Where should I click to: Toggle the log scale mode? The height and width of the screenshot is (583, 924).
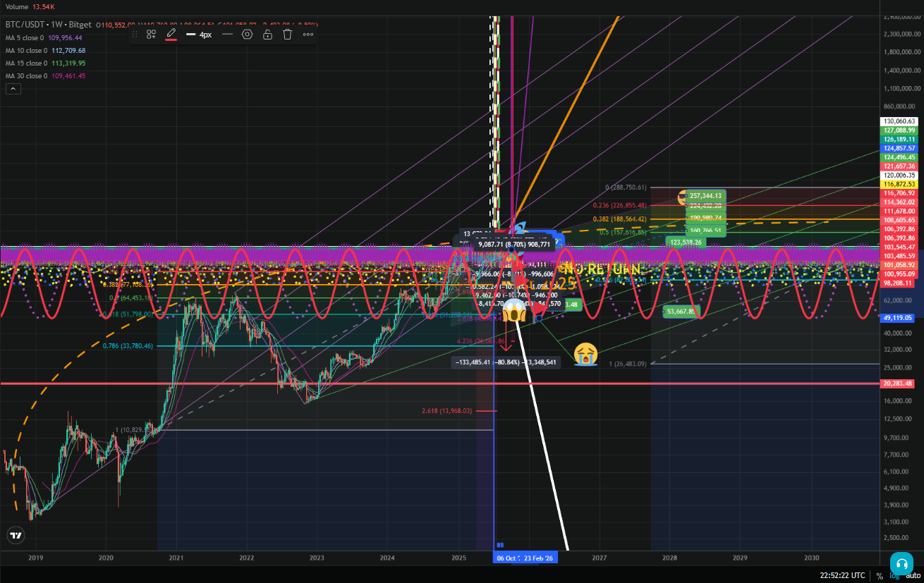894,575
